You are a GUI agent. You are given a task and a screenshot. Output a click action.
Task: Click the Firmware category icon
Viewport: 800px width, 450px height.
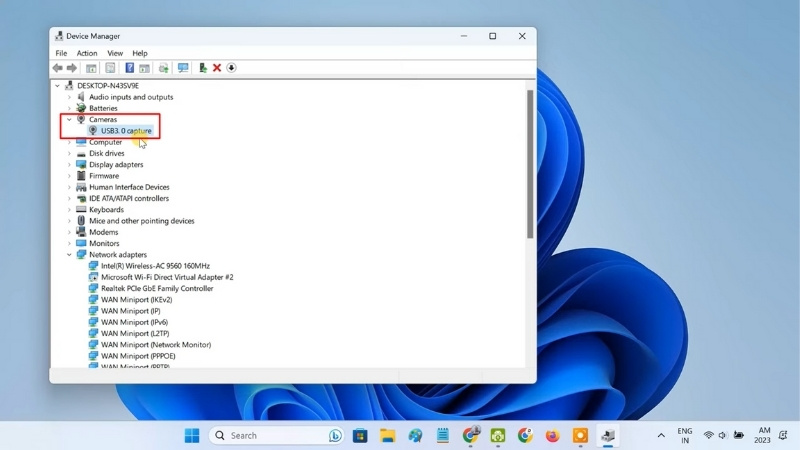81,176
